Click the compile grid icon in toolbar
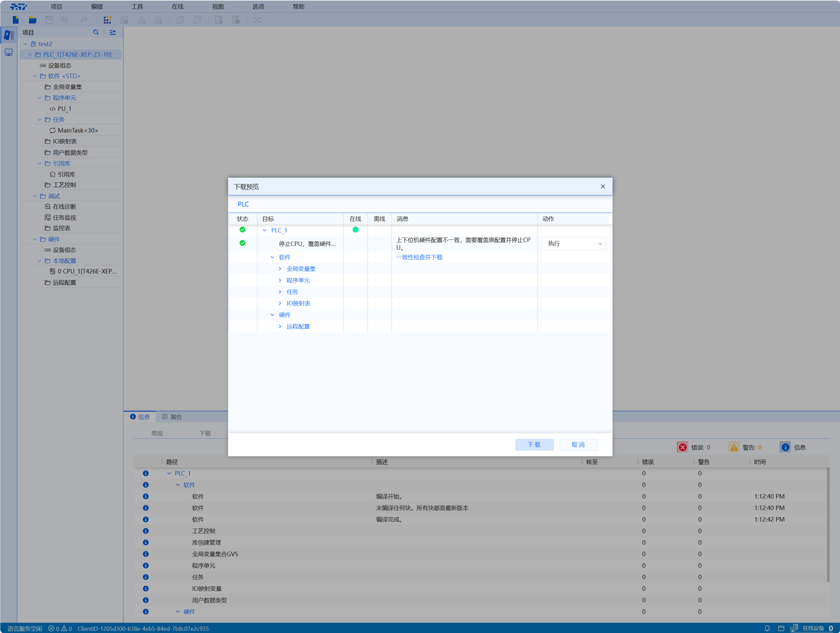Viewport: 840px width, 633px height. 107,20
